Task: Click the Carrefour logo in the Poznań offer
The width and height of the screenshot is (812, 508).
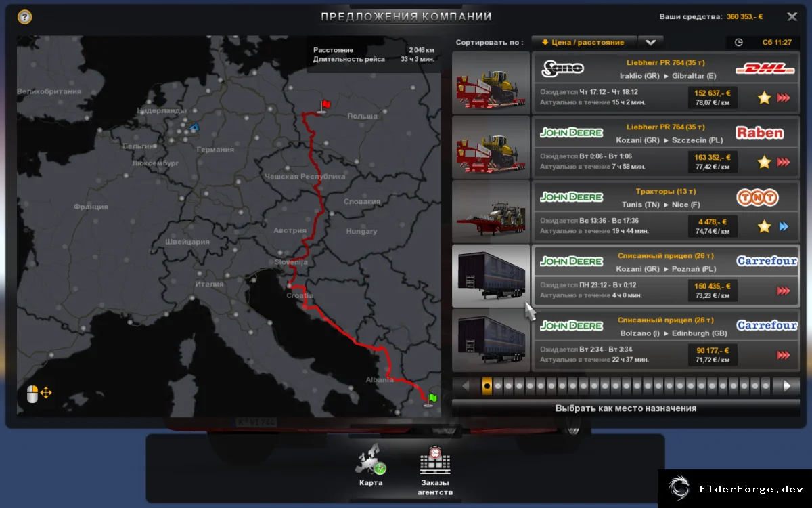Action: click(767, 261)
